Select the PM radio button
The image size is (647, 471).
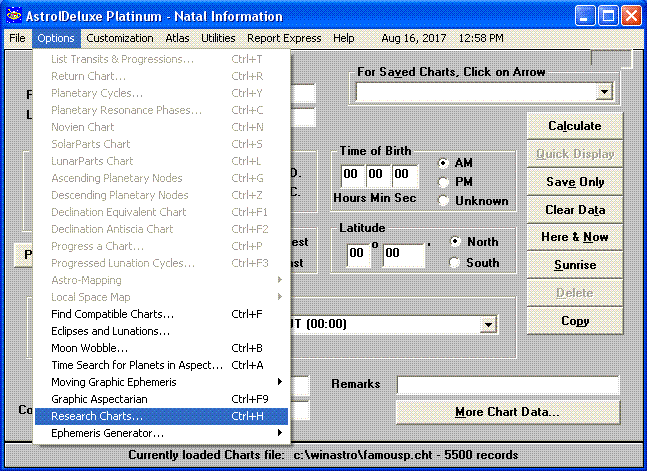point(443,182)
